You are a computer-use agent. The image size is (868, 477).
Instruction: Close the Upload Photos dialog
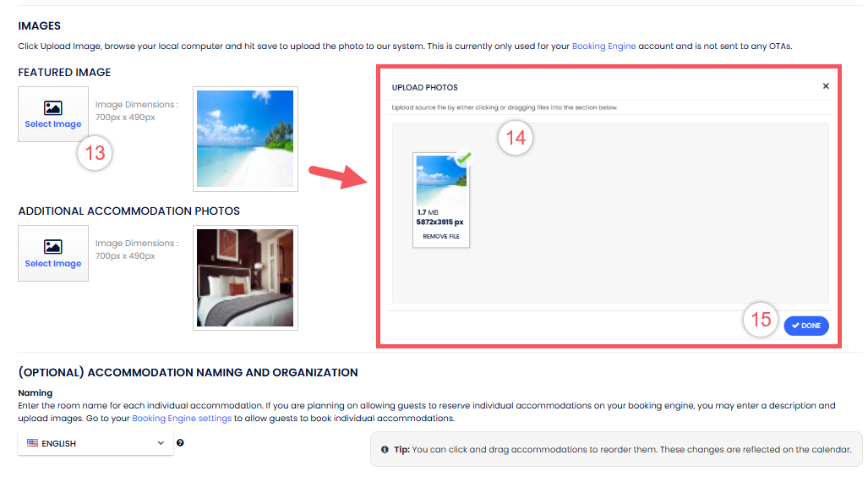coord(826,86)
